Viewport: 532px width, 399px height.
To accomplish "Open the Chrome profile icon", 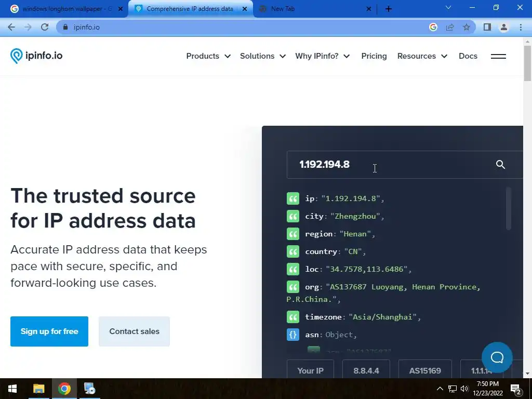I will pyautogui.click(x=504, y=27).
